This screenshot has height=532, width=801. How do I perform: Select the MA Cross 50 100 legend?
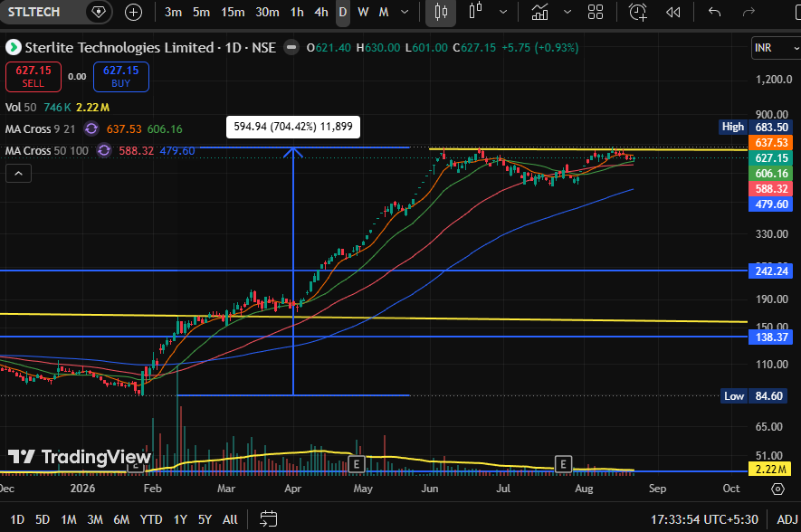[46, 150]
